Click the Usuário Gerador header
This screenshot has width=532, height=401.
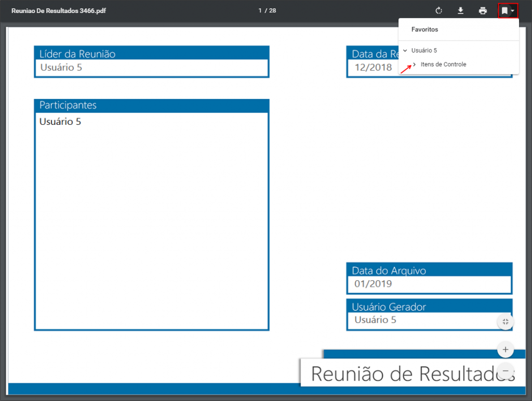429,306
